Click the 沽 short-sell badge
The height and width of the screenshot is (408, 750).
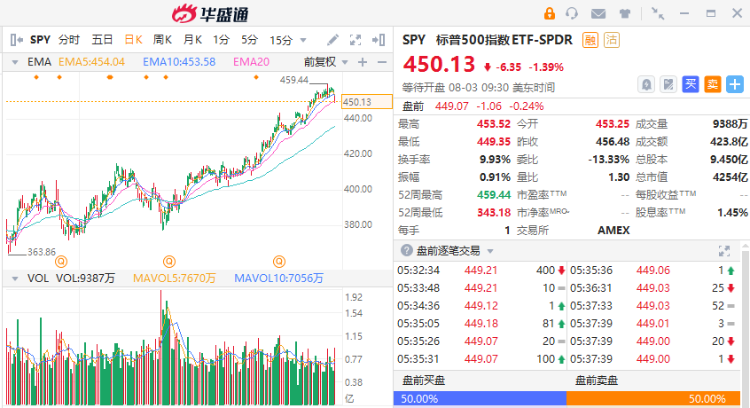(x=611, y=40)
